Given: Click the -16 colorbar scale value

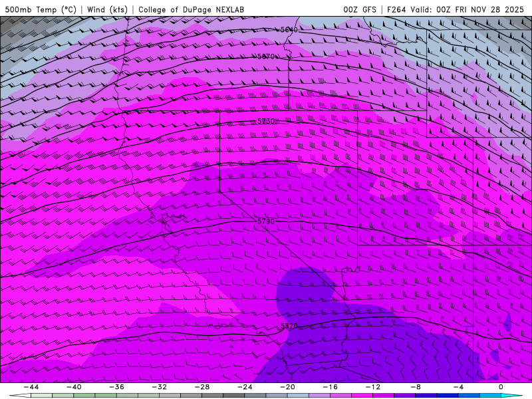Looking at the screenshot, I should pyautogui.click(x=330, y=387).
